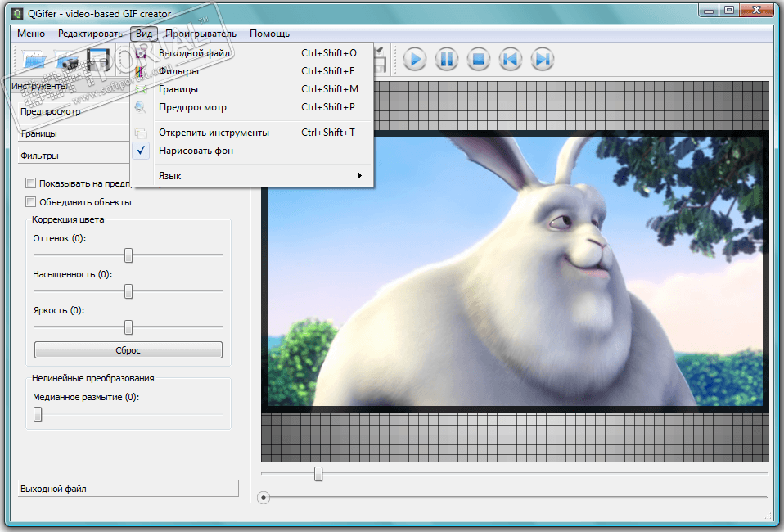Expand the Язык submenu
The image size is (784, 532).
click(x=251, y=176)
